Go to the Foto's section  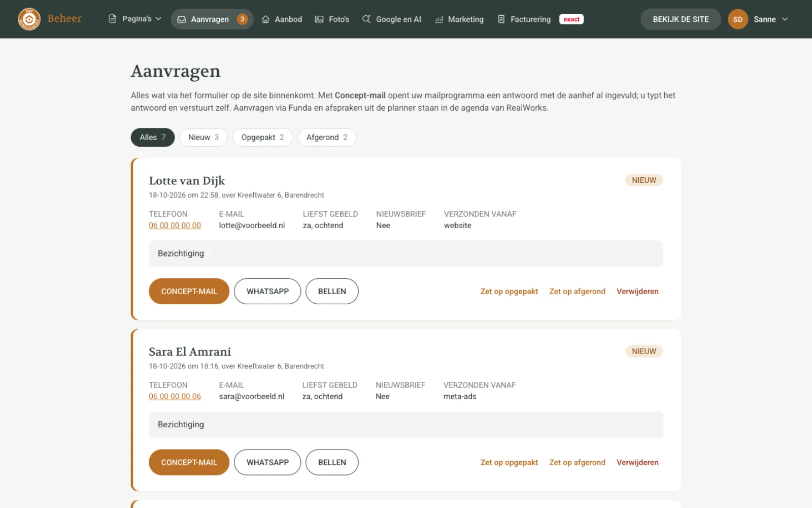pos(332,19)
